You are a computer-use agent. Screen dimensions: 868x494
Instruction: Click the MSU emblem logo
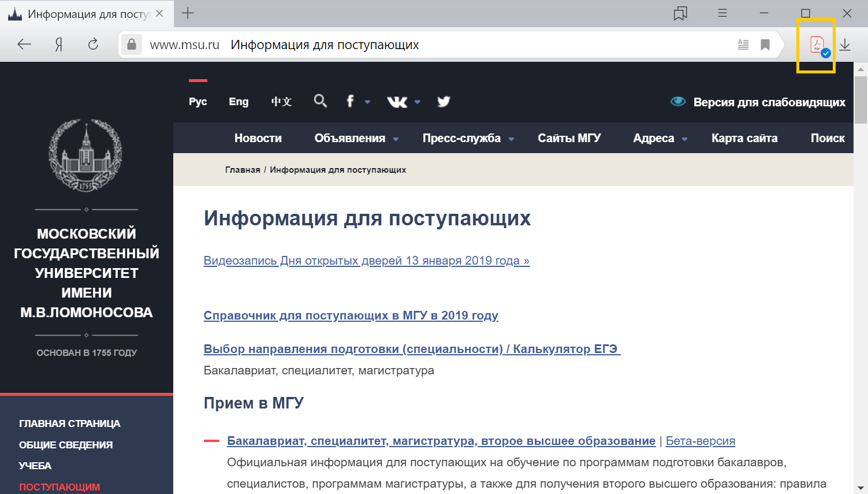point(86,155)
